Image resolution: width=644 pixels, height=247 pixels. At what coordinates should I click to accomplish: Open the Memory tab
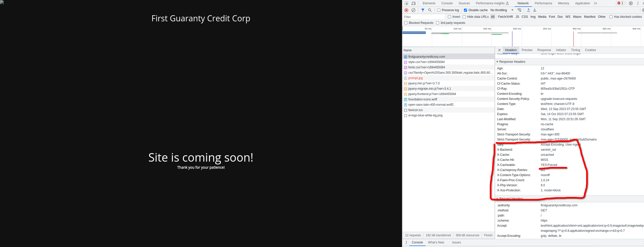click(x=564, y=3)
